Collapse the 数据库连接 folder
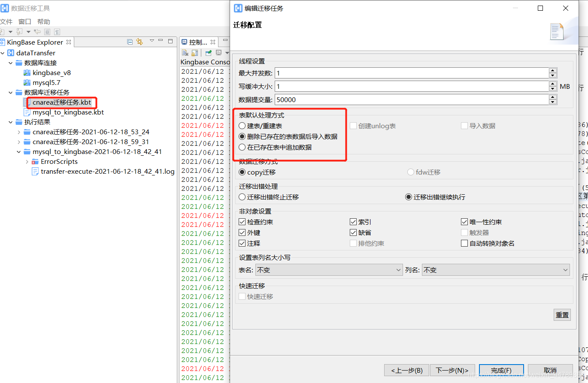588x383 pixels. click(x=11, y=63)
